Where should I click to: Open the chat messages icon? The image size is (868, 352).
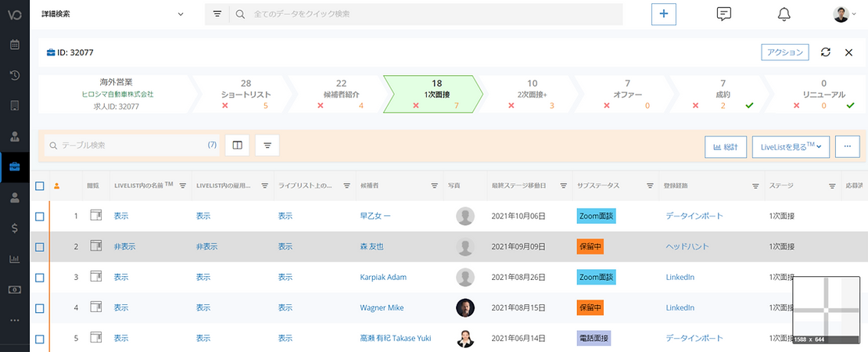[x=723, y=14]
